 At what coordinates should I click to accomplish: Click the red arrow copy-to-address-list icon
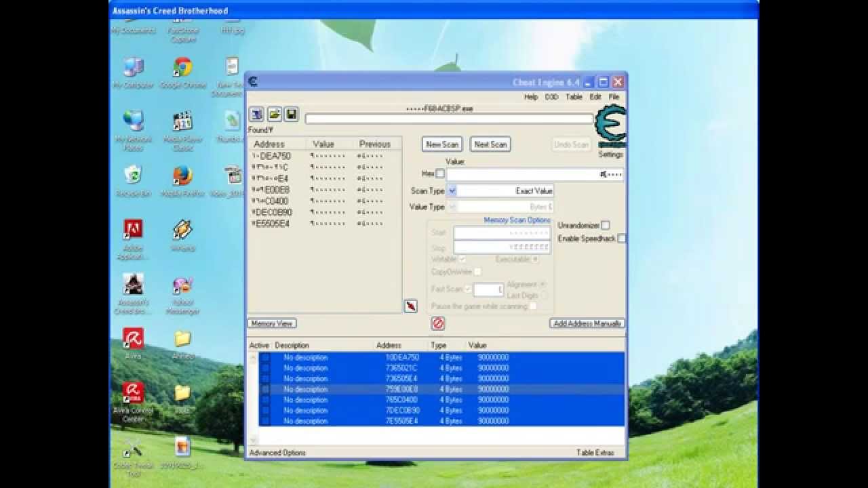[x=410, y=306]
